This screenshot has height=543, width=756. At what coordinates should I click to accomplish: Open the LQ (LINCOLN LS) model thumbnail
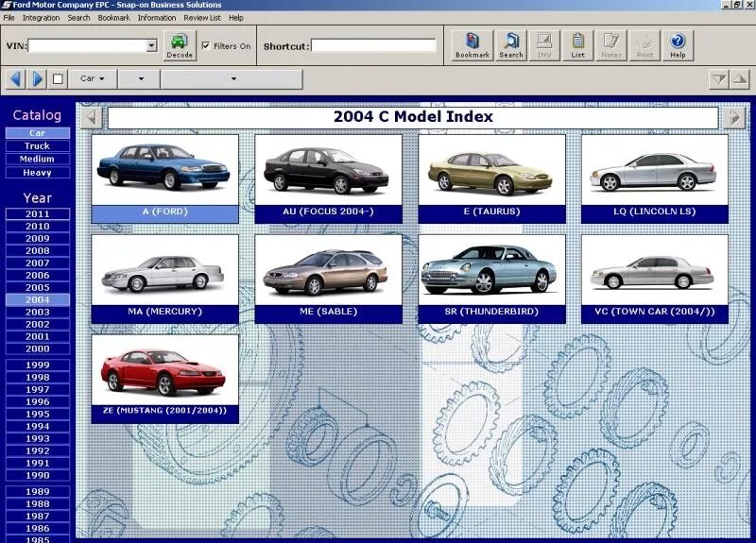point(655,178)
